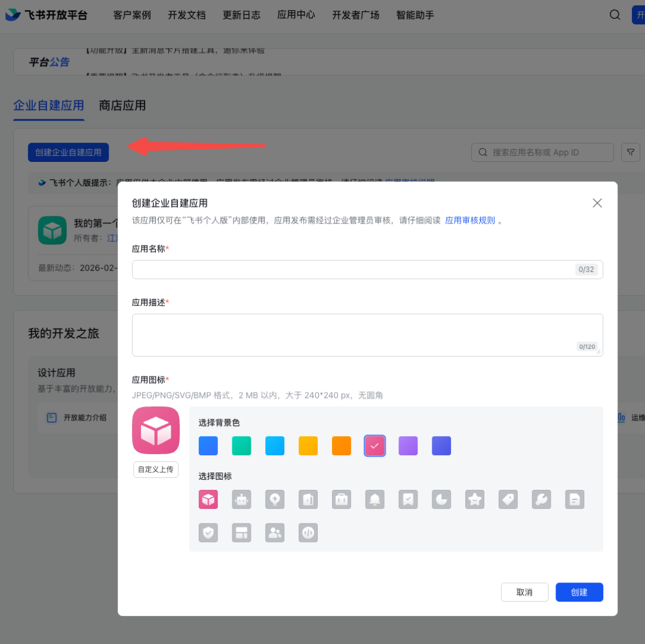This screenshot has height=644, width=645.
Task: Focus the 应用名称 input field
Action: pos(367,269)
